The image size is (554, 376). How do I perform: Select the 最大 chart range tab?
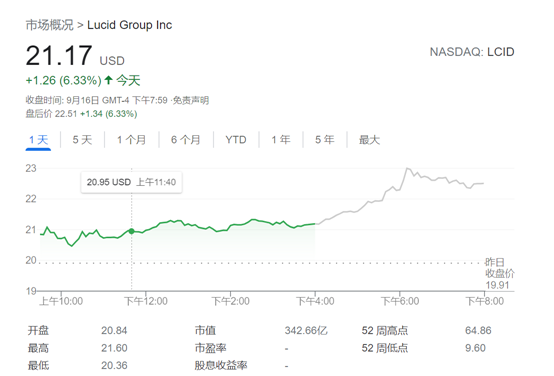(369, 140)
